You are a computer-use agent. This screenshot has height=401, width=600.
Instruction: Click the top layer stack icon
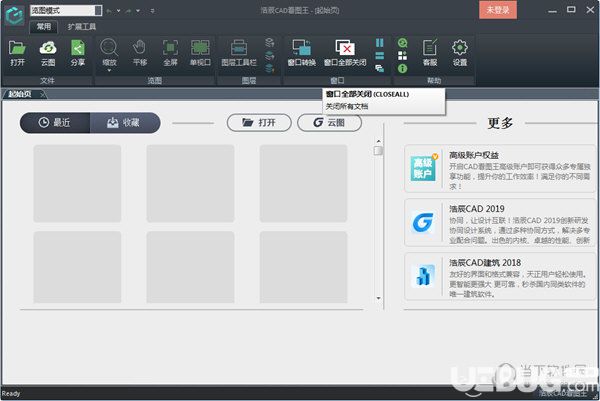coord(270,42)
